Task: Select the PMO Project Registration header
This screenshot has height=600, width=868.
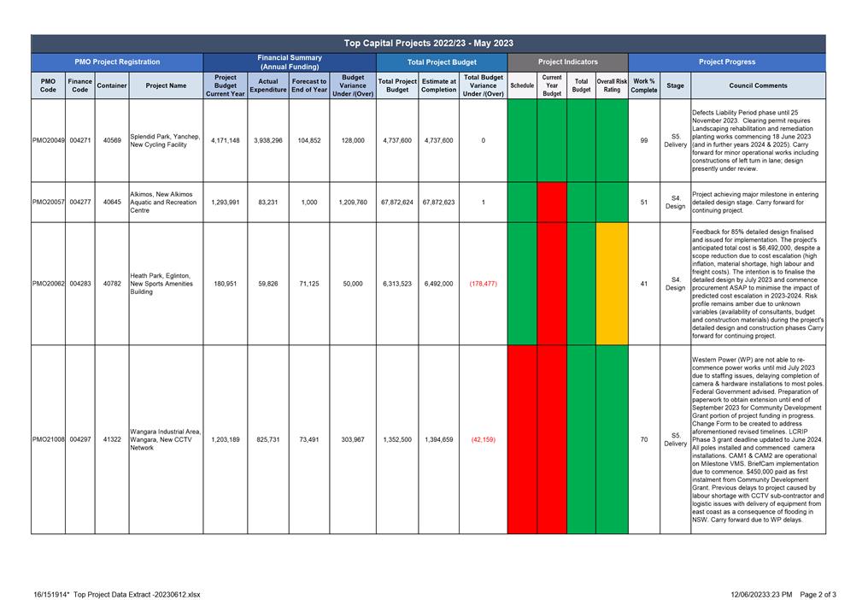Action: tap(117, 62)
